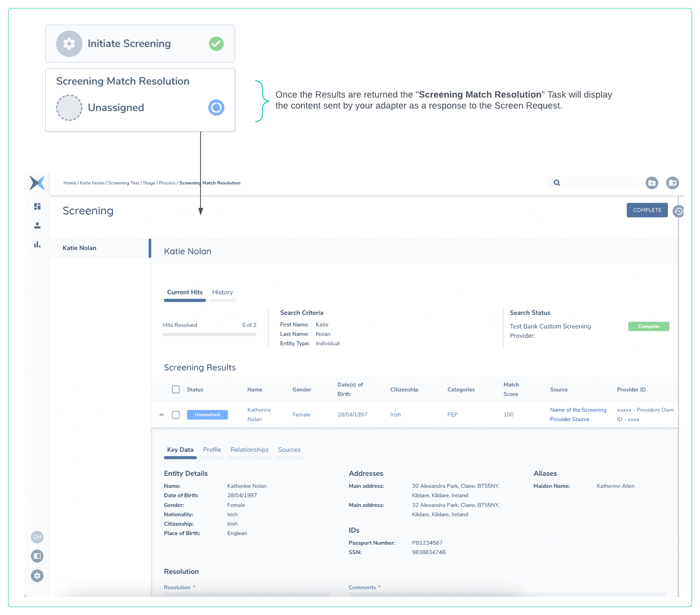The height and width of the screenshot is (615, 700).
Task: Open the Relationships tab
Action: coord(249,450)
